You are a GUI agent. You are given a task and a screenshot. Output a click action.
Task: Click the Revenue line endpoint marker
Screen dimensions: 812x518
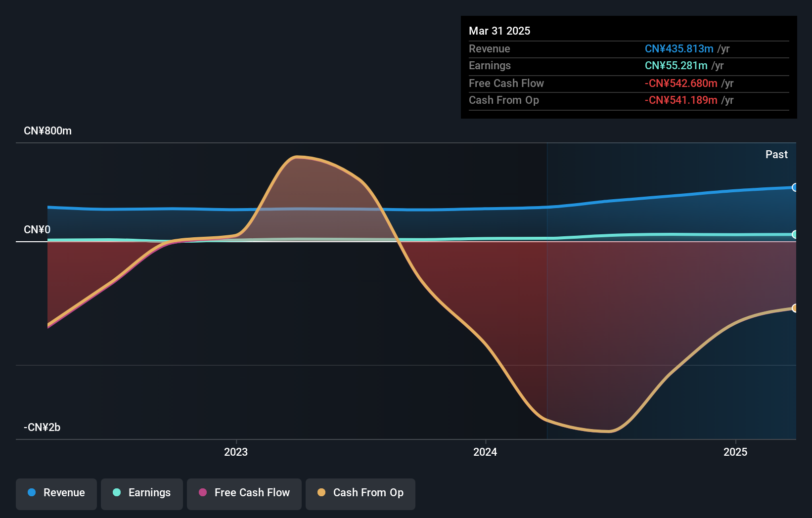click(x=795, y=187)
